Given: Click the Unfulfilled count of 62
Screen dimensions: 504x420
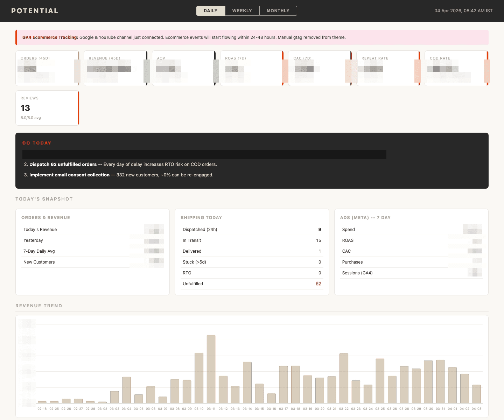Looking at the screenshot, I should click(318, 284).
